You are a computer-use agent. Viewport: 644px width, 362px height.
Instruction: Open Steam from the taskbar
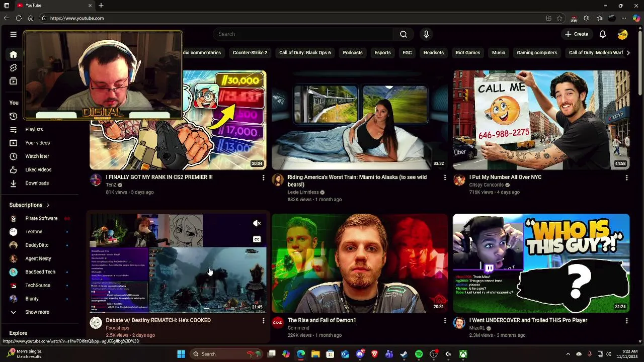pyautogui.click(x=404, y=354)
